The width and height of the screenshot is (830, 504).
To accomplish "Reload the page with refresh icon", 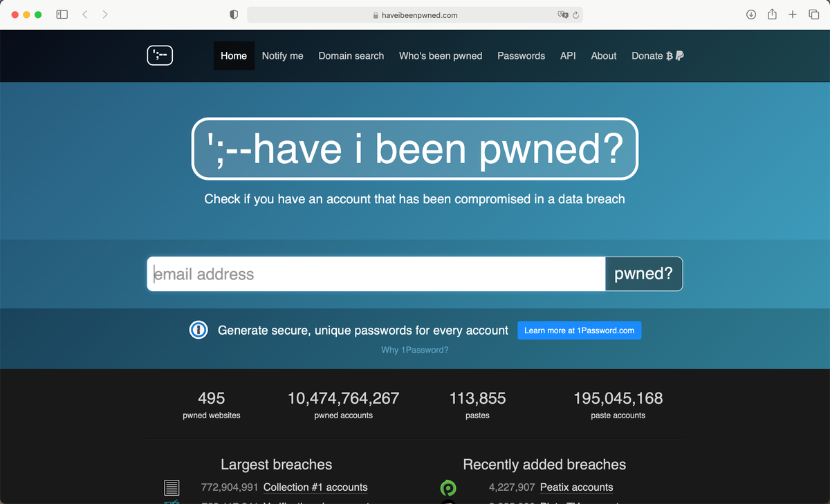I will pos(575,15).
